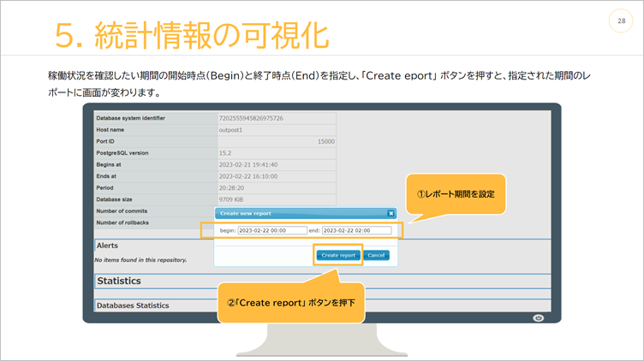Click the Create report button
This screenshot has height=361, width=644.
[338, 255]
